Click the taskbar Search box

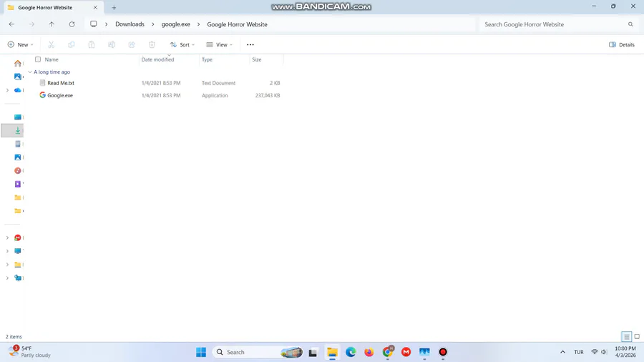258,352
